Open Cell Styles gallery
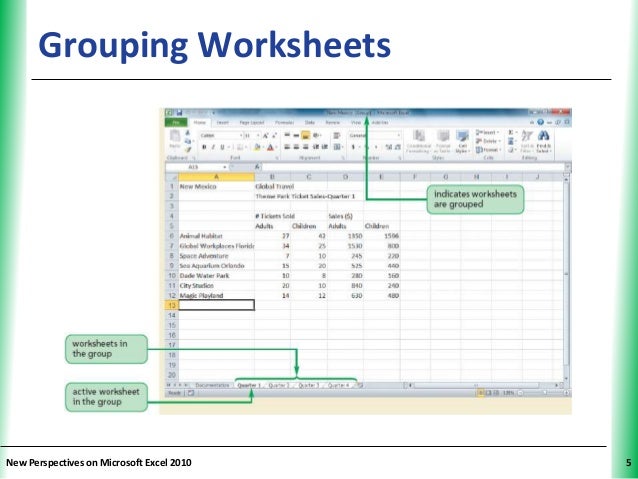This screenshot has height=479, width=638. (462, 141)
